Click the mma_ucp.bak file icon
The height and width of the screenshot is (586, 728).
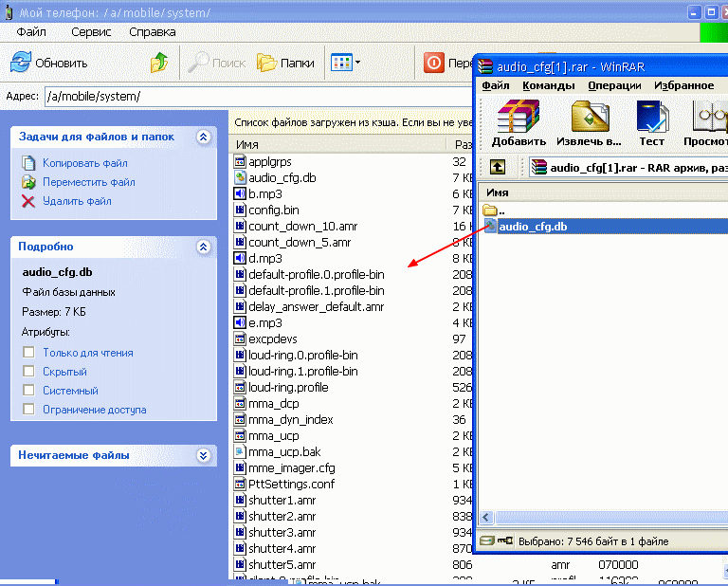(x=240, y=451)
